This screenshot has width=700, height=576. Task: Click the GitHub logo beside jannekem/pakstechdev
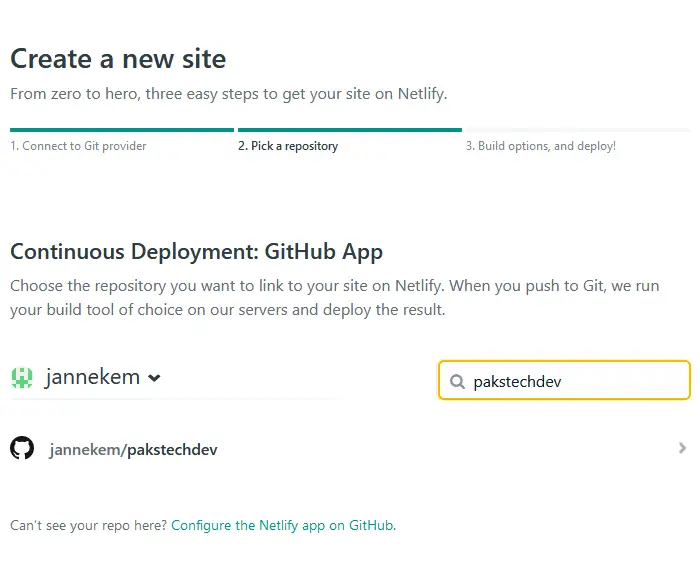(22, 448)
